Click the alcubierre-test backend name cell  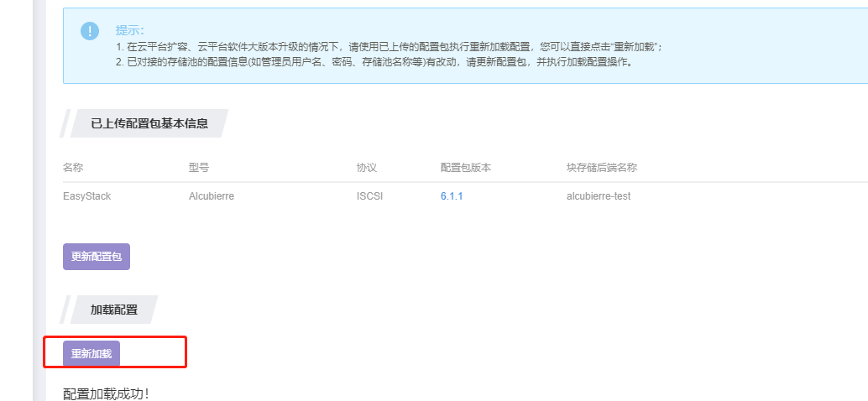click(599, 196)
